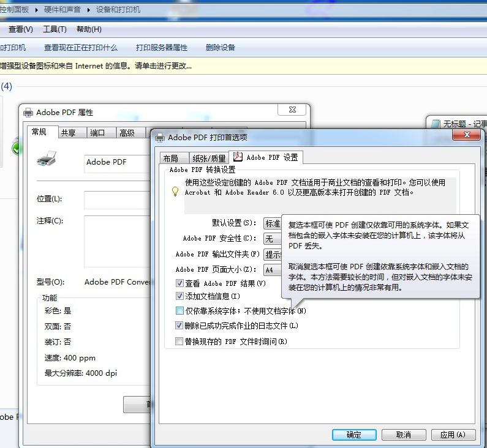487x448 pixels.
Task: Click the 最大分辨率: 4000 dpi text
Action: 81,373
